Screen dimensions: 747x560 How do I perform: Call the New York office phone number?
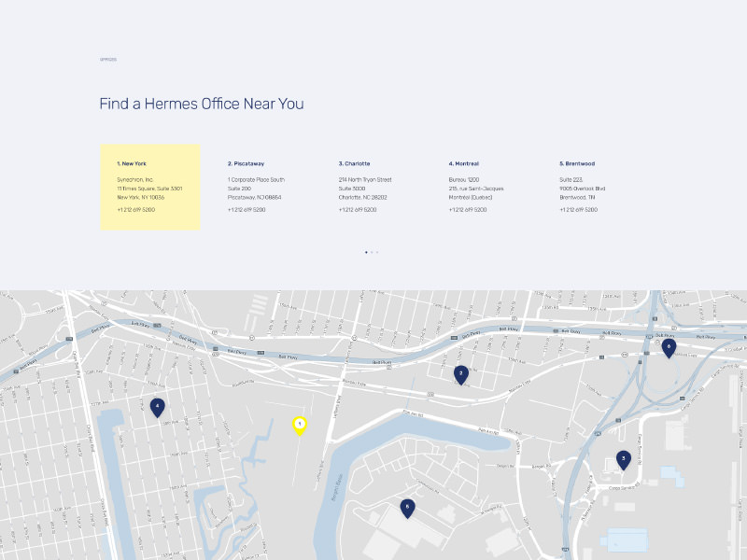point(136,210)
